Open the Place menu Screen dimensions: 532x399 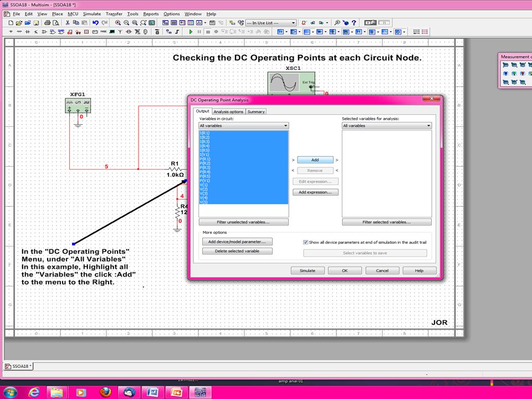(x=57, y=14)
